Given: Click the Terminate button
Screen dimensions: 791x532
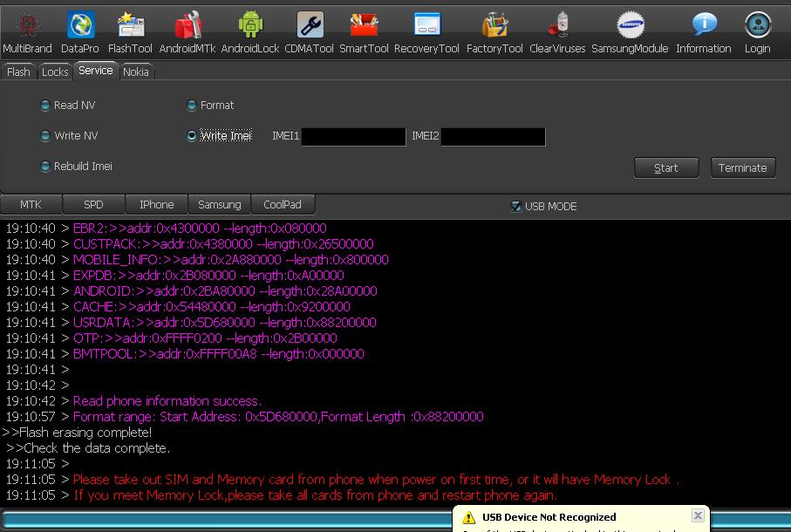Looking at the screenshot, I should click(742, 168).
